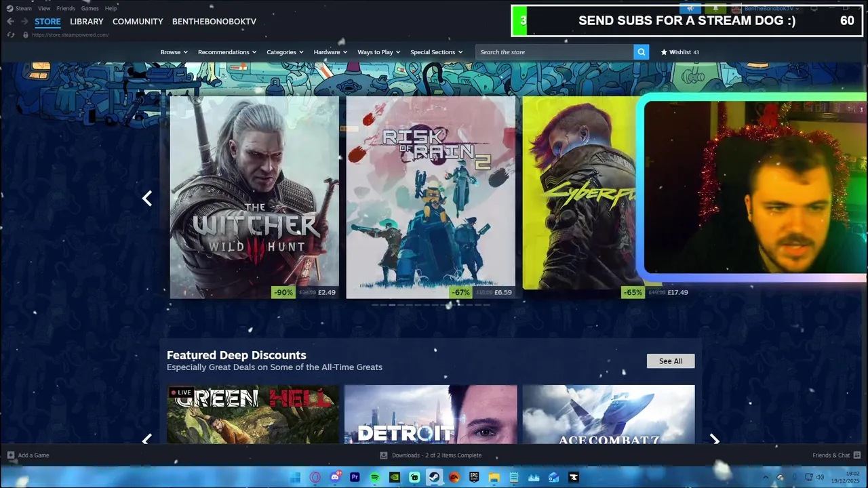Switch to the COMMUNITY tab
Image resolution: width=868 pixels, height=488 pixels.
click(138, 22)
